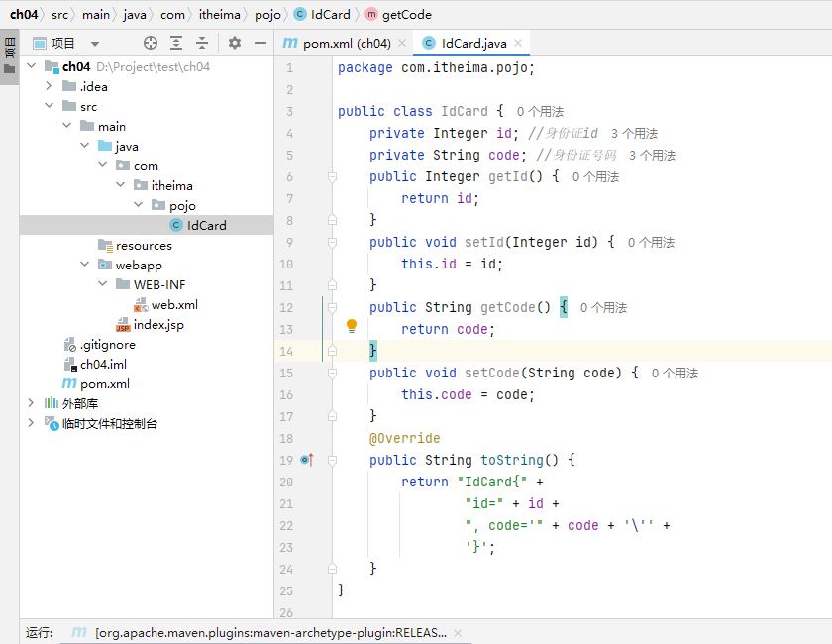Fold the setCode method using gutter toggle
832x644 pixels.
point(332,373)
